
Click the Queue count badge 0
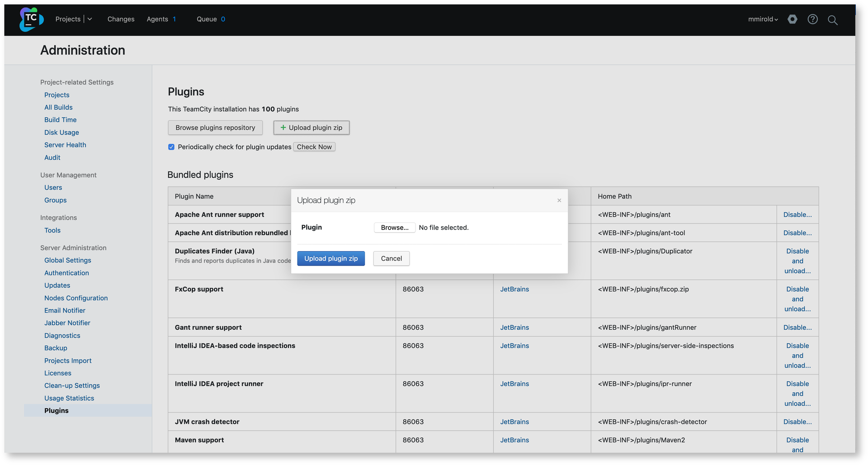[223, 19]
